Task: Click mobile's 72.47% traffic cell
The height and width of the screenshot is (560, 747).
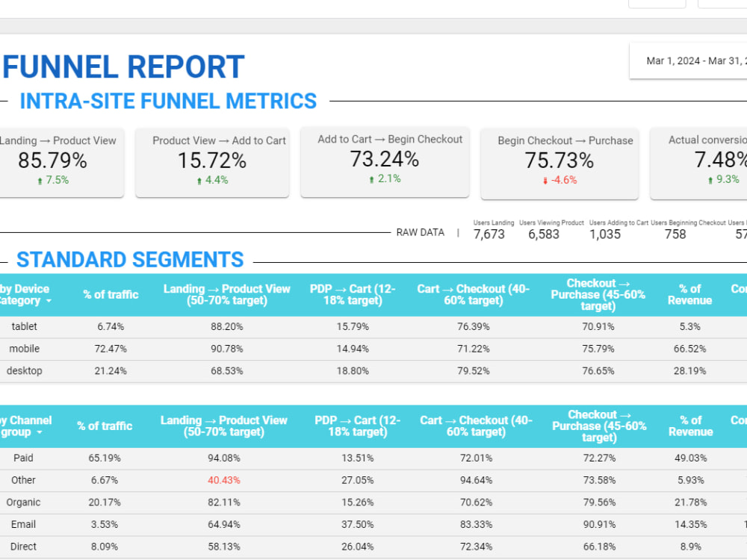Action: [x=111, y=349]
